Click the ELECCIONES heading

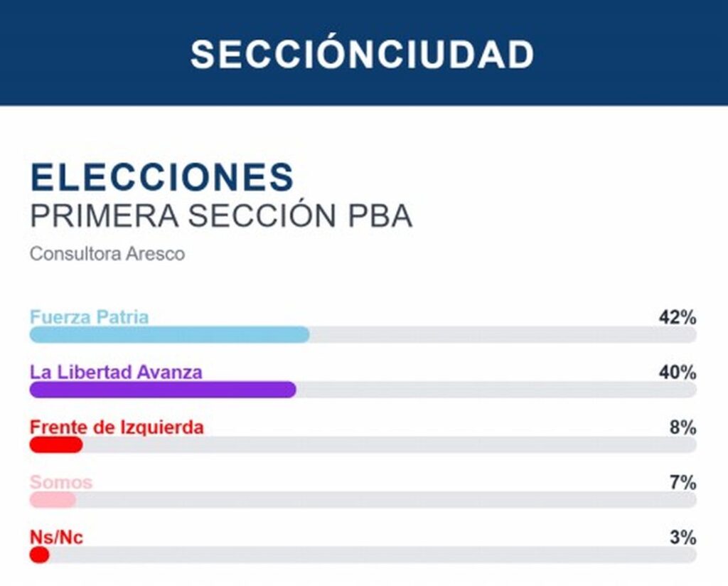[162, 177]
